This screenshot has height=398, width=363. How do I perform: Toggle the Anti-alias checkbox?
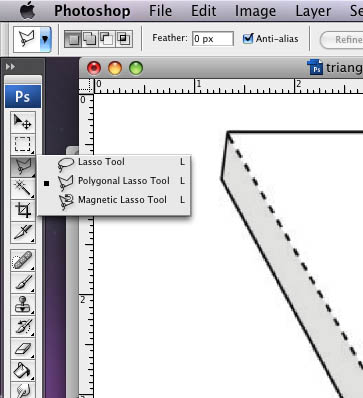pyautogui.click(x=248, y=39)
